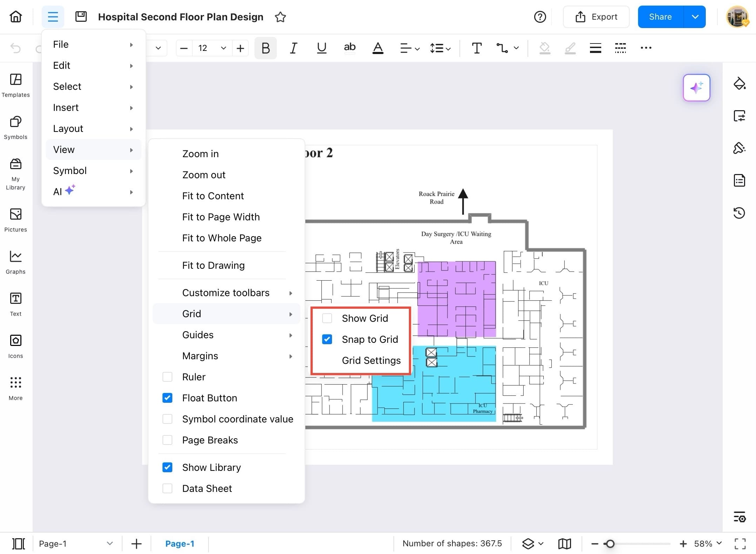This screenshot has height=554, width=756.
Task: Click the Export button
Action: (x=597, y=16)
